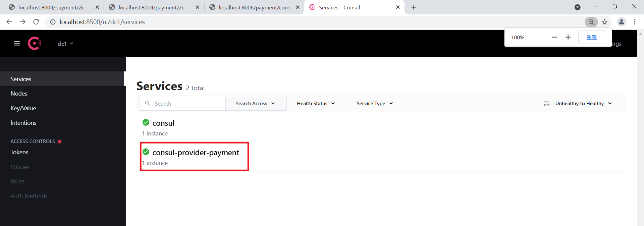Expand the Search Across dropdown
The height and width of the screenshot is (226, 644).
pos(256,103)
